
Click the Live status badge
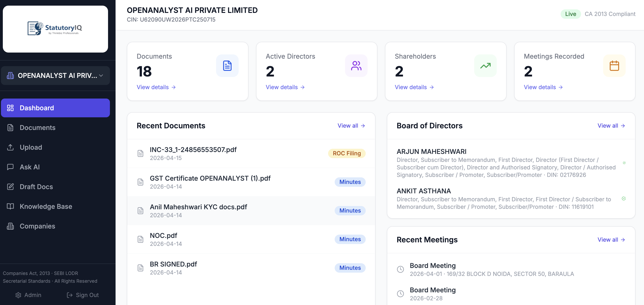coord(570,14)
